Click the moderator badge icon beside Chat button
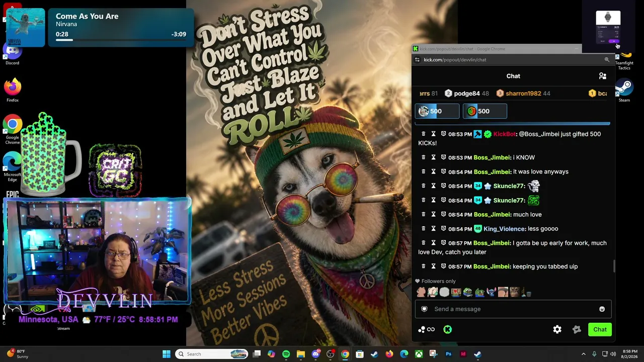The width and height of the screenshot is (644, 362). click(577, 329)
